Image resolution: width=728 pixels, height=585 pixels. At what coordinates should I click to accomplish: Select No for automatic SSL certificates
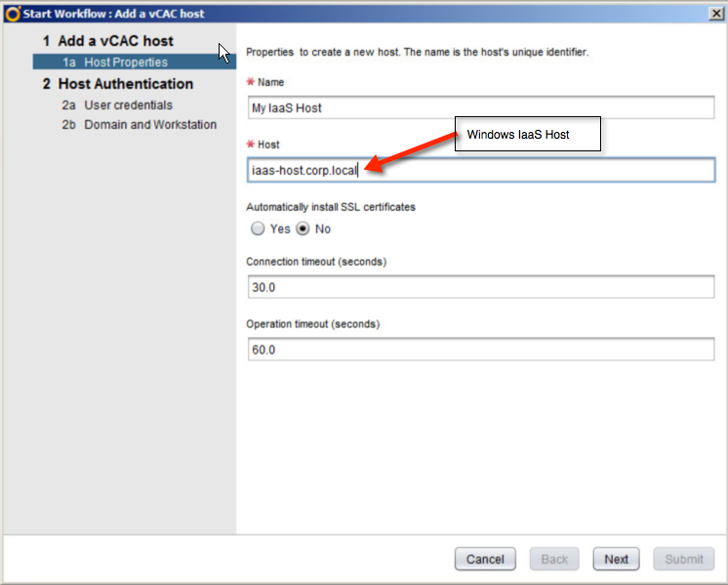(303, 229)
